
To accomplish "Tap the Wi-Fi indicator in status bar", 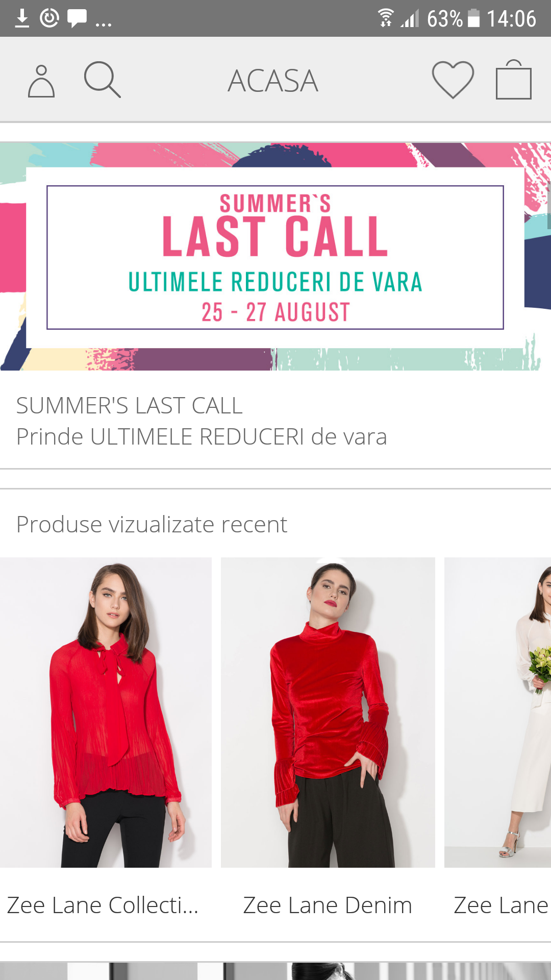I will (x=386, y=18).
